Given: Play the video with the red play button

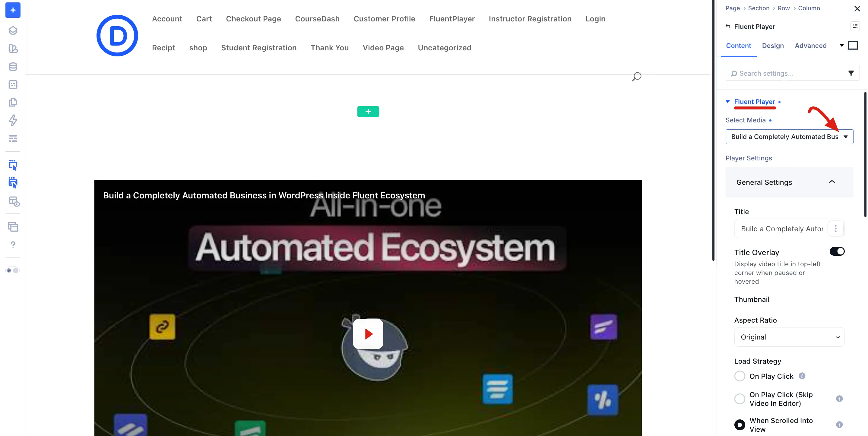Looking at the screenshot, I should (x=368, y=333).
